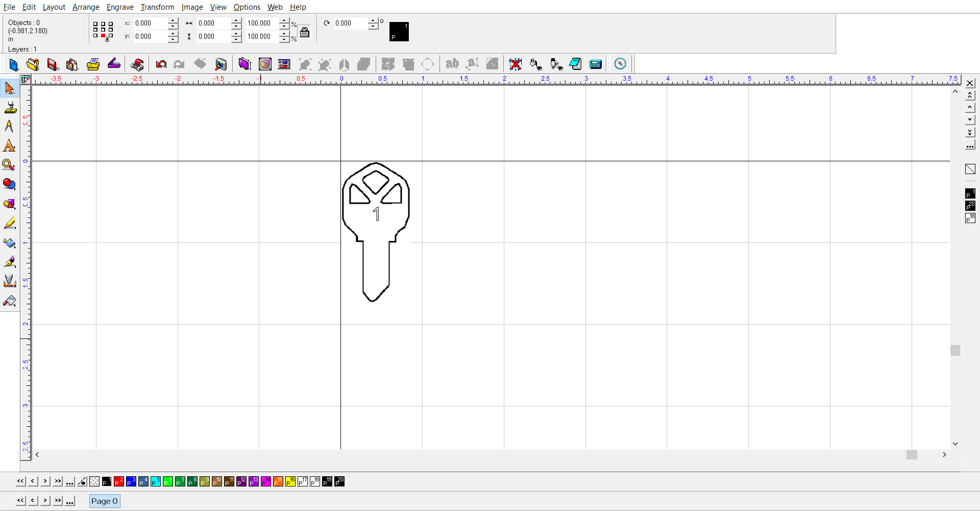Screen dimensions: 980x511
Task: Click the compass icon in the toolbar
Action: pos(620,64)
